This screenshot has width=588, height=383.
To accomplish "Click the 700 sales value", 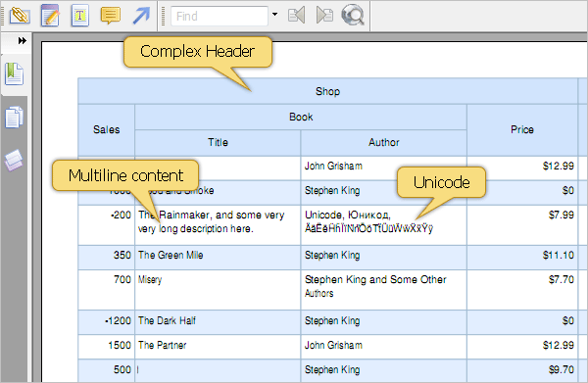I will tap(122, 279).
